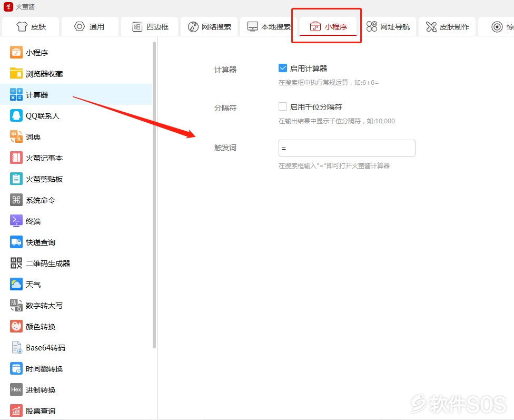Click the 通用 hexagon nut icon
514x420 pixels.
pyautogui.click(x=80, y=26)
